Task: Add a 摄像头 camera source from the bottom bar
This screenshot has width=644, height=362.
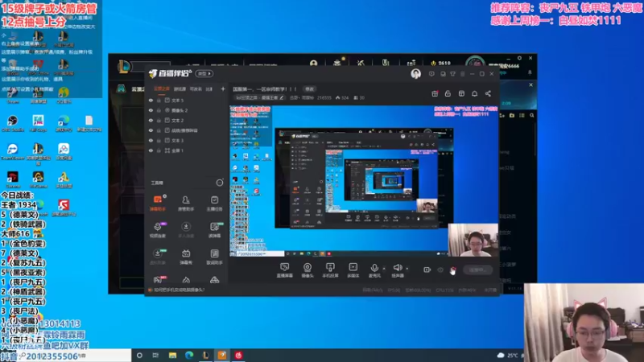Action: pyautogui.click(x=308, y=270)
